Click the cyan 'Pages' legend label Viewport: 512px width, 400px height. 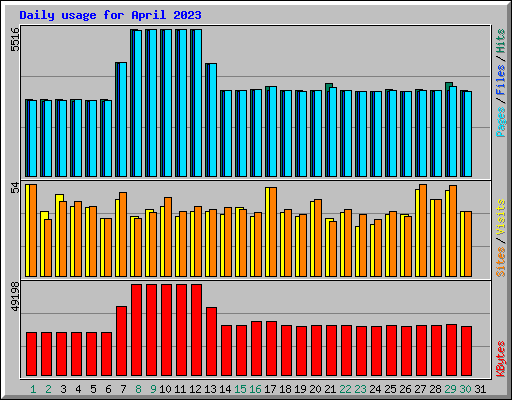coord(501,122)
